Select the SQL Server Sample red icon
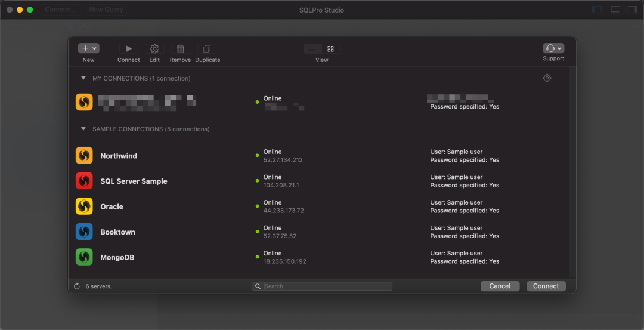 (x=84, y=181)
